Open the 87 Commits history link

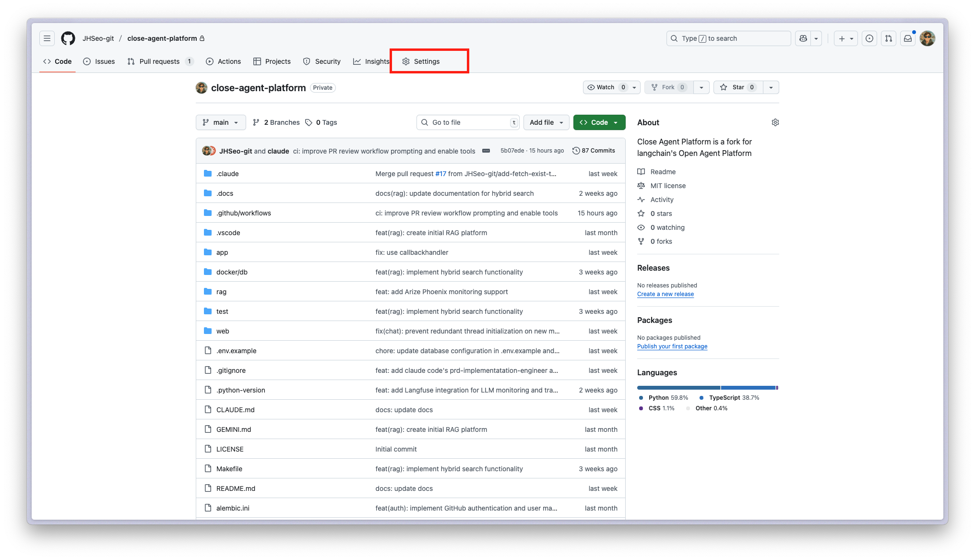[594, 151]
